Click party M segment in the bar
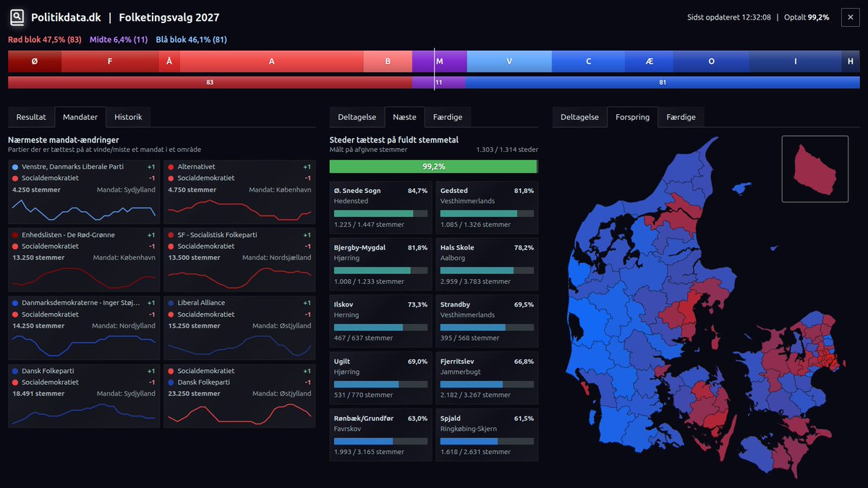The width and height of the screenshot is (868, 488). click(439, 61)
